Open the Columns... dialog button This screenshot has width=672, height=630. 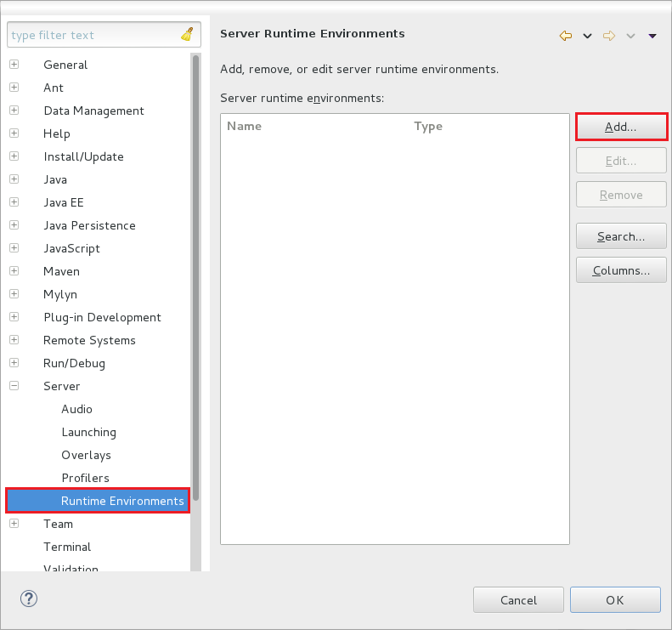[621, 270]
